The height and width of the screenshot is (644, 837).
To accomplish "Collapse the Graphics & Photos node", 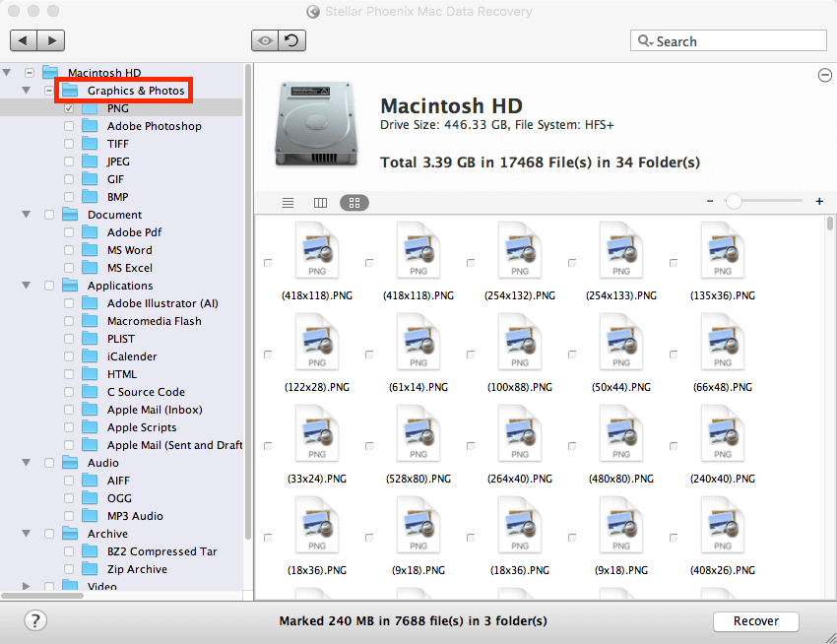I will click(x=27, y=91).
